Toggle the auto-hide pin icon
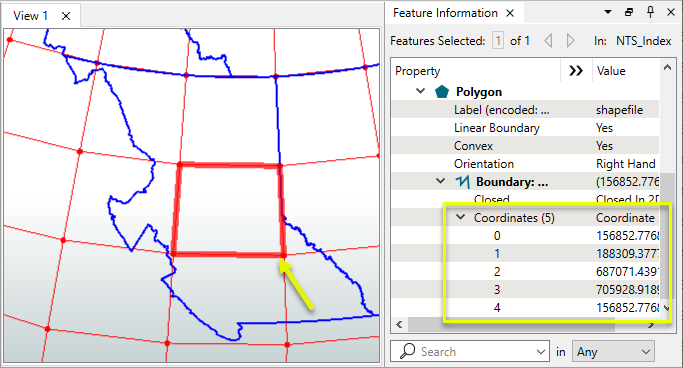The height and width of the screenshot is (368, 683). point(650,12)
